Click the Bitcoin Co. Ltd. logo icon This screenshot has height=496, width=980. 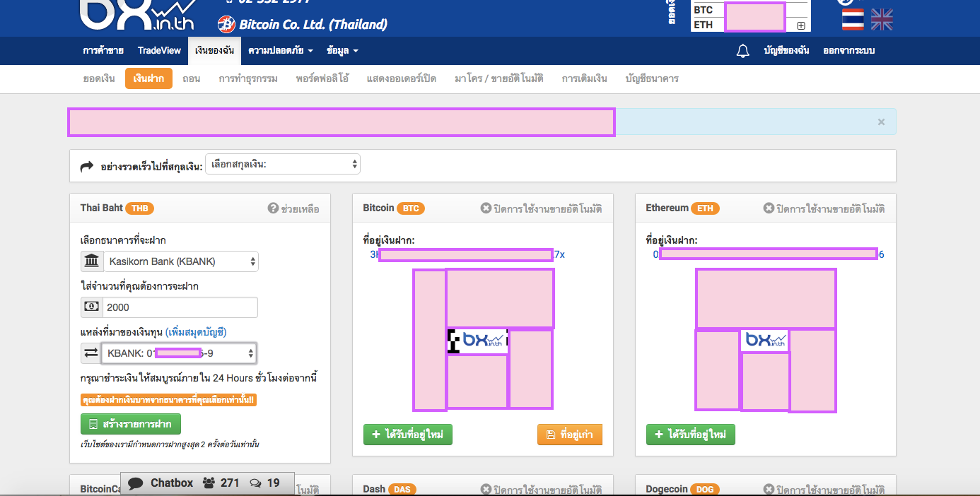click(x=226, y=24)
